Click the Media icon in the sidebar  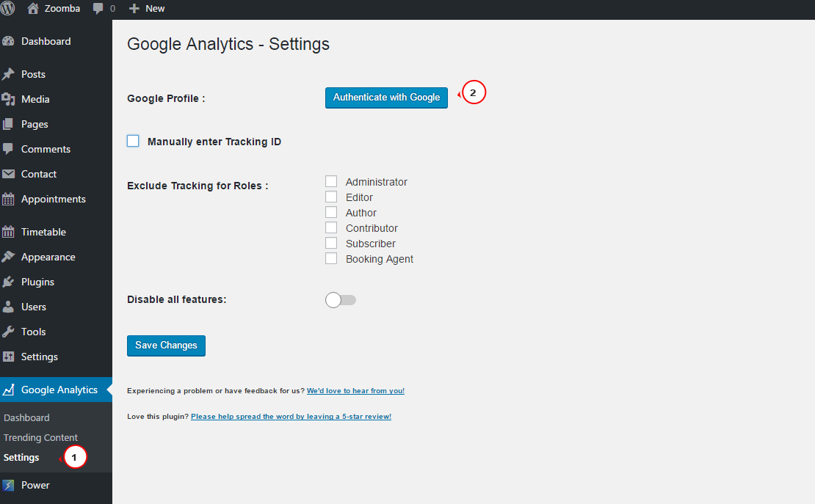pos(8,99)
